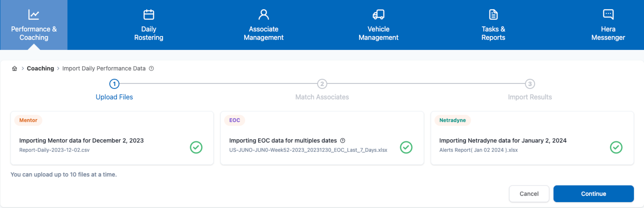Click the Continue button
The width and height of the screenshot is (644, 208).
(x=593, y=194)
